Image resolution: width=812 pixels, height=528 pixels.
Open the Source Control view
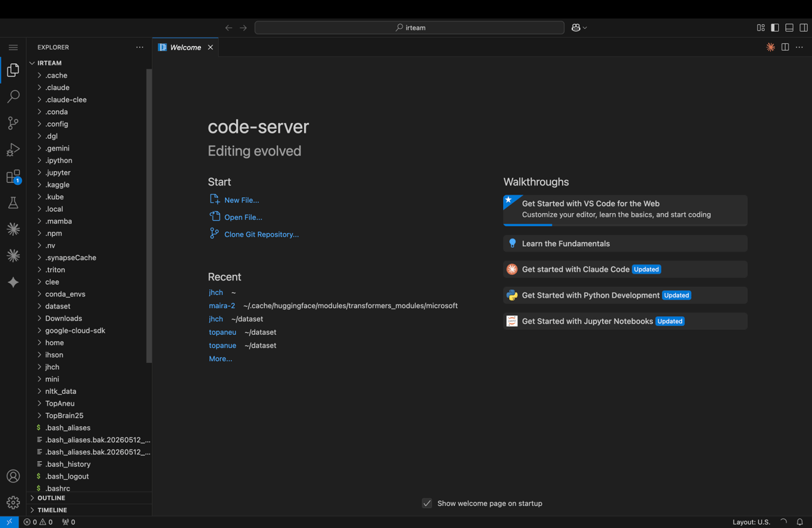[x=13, y=123]
